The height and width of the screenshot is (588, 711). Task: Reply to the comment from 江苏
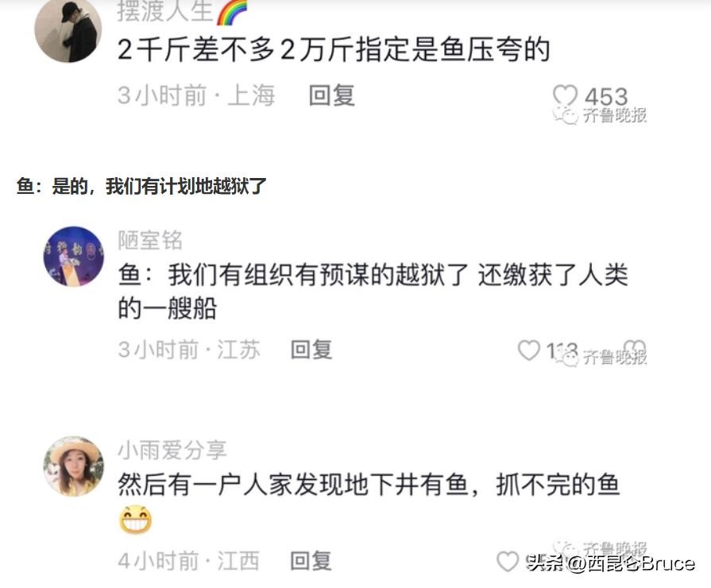tap(311, 350)
